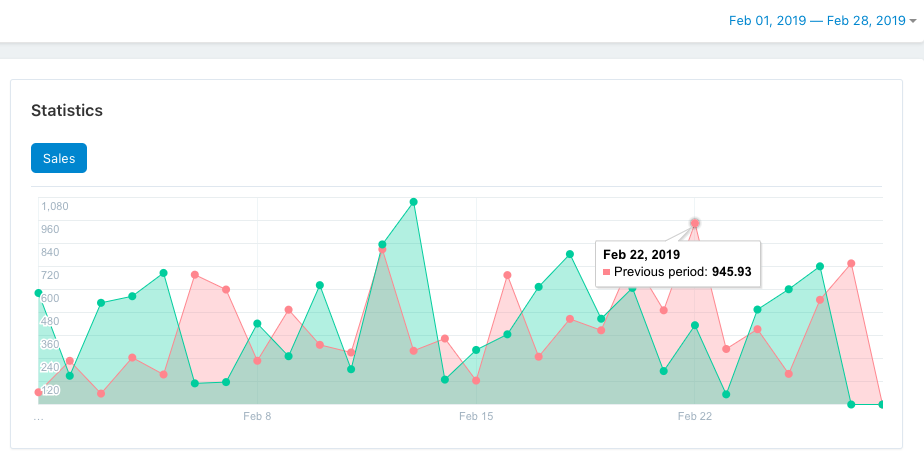Click the 960 y-axis label
The width and height of the screenshot is (924, 460).
coord(50,229)
